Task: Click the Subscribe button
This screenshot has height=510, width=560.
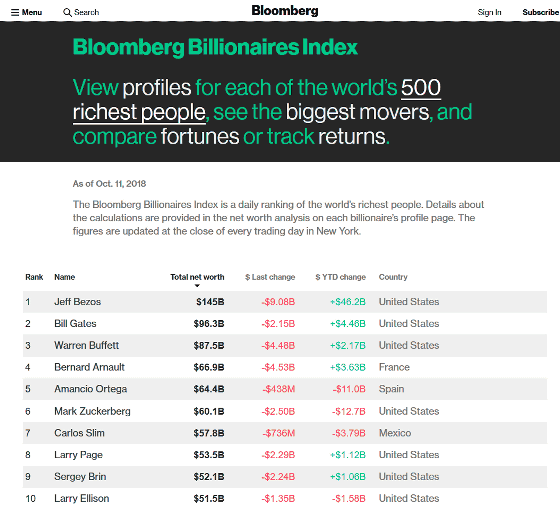Action: (540, 12)
